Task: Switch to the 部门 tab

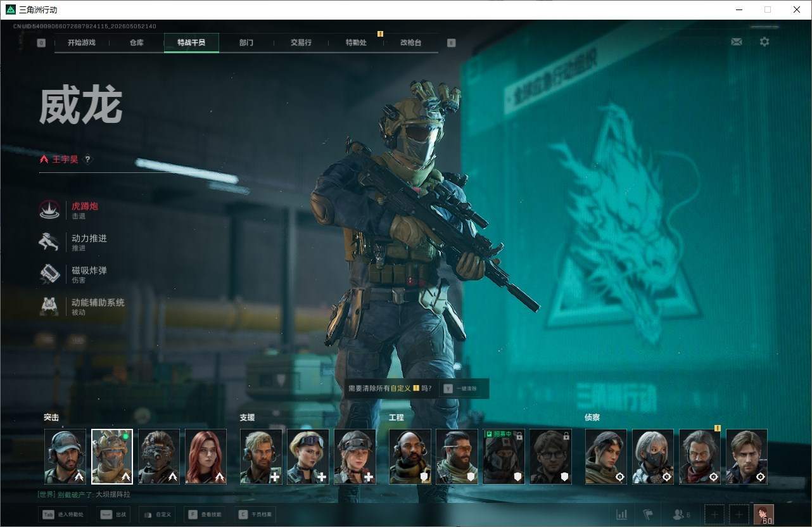Action: (x=246, y=43)
